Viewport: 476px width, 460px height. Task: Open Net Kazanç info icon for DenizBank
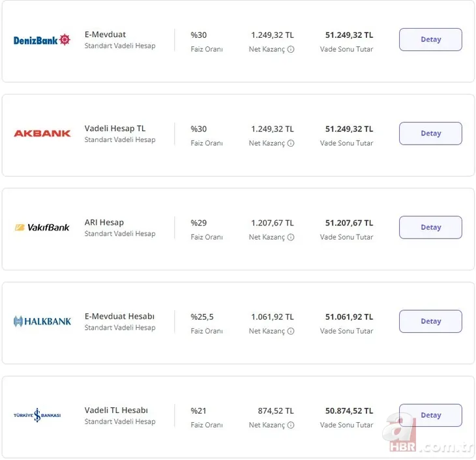pyautogui.click(x=291, y=49)
